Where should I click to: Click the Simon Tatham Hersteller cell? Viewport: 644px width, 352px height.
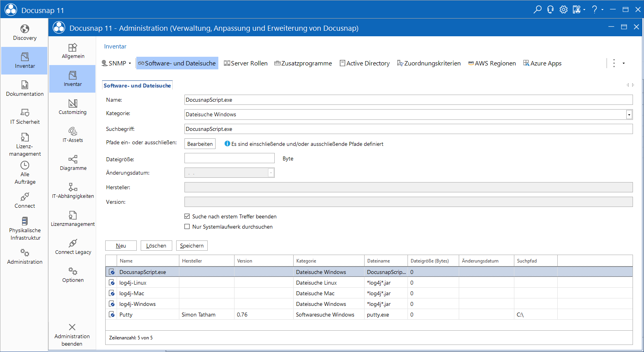click(207, 315)
